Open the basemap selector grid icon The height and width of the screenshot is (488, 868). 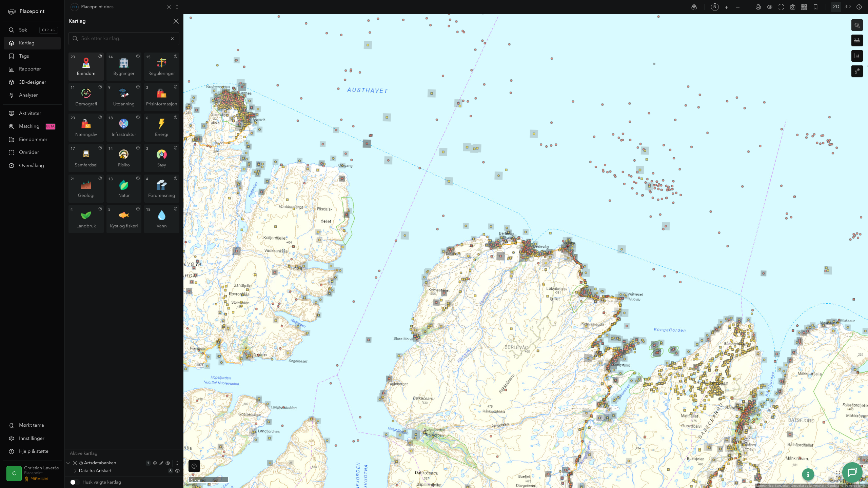[804, 7]
